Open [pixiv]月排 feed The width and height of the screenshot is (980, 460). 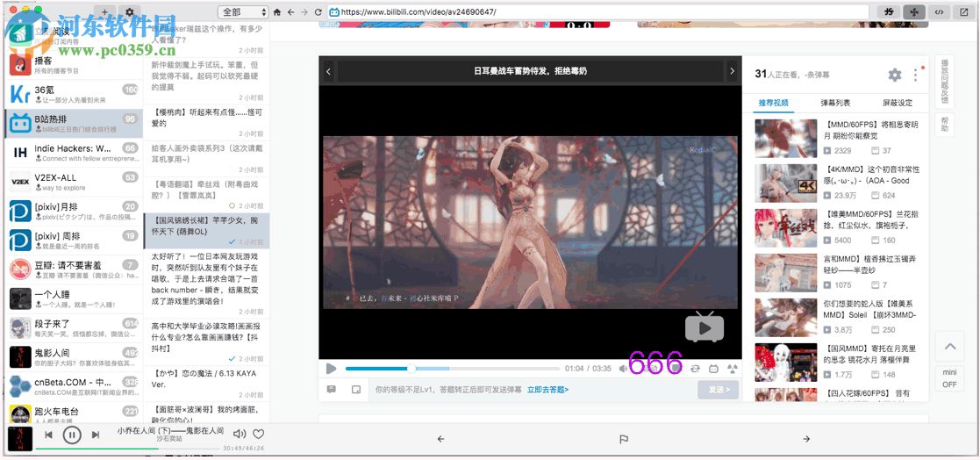pos(74,212)
